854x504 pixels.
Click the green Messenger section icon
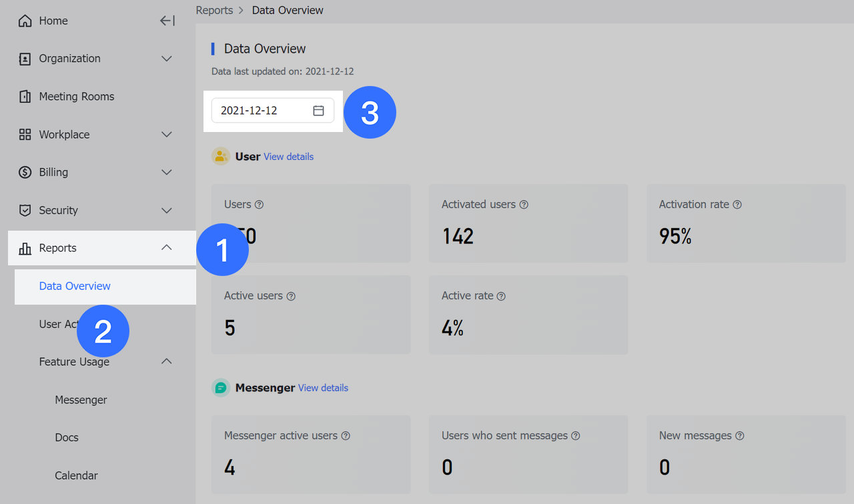tap(220, 387)
